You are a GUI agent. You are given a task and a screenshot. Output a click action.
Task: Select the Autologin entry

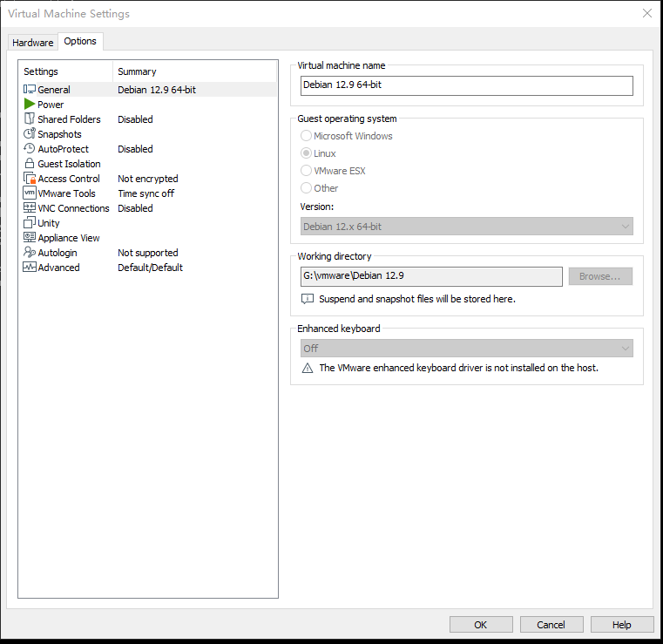tap(58, 253)
